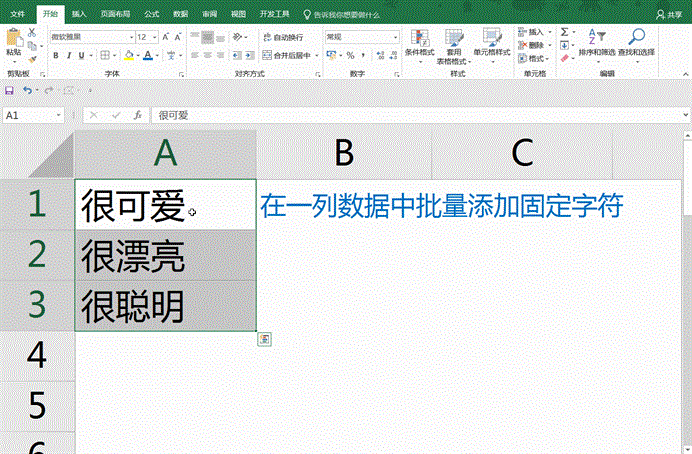692x454 pixels.
Task: Open Conditional Formatting (条件格式)
Action: [x=419, y=41]
